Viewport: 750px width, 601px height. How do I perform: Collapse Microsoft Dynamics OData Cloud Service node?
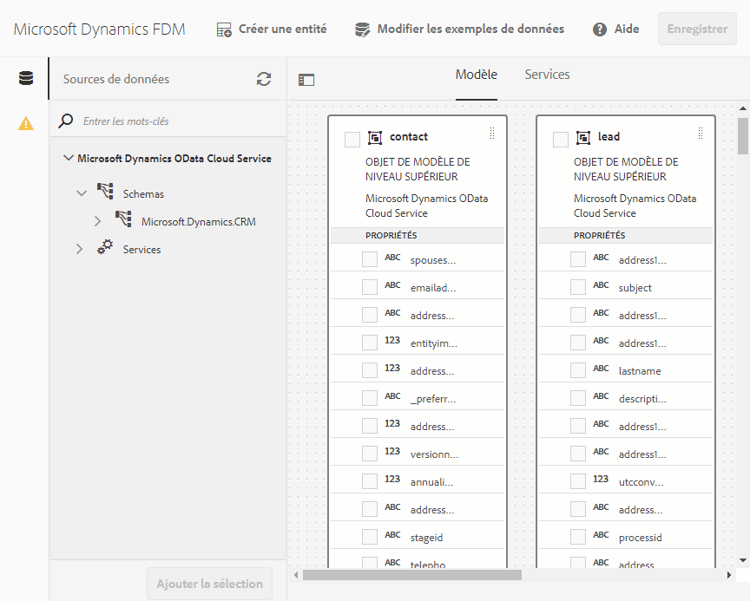pyautogui.click(x=68, y=158)
